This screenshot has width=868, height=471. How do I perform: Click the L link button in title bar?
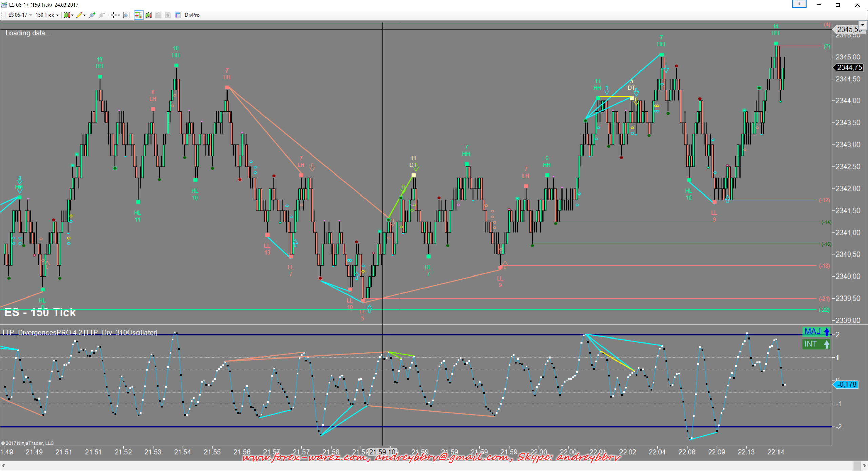[799, 4]
